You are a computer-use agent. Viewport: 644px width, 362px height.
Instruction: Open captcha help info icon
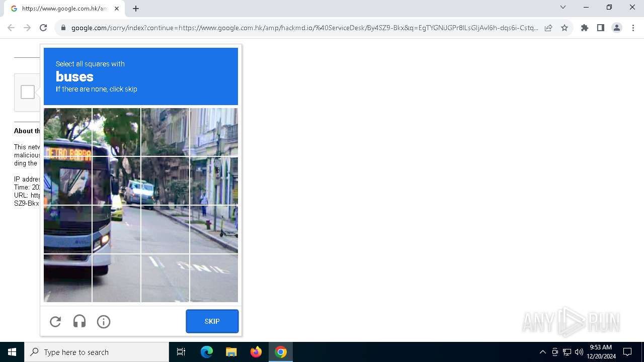coord(104,321)
